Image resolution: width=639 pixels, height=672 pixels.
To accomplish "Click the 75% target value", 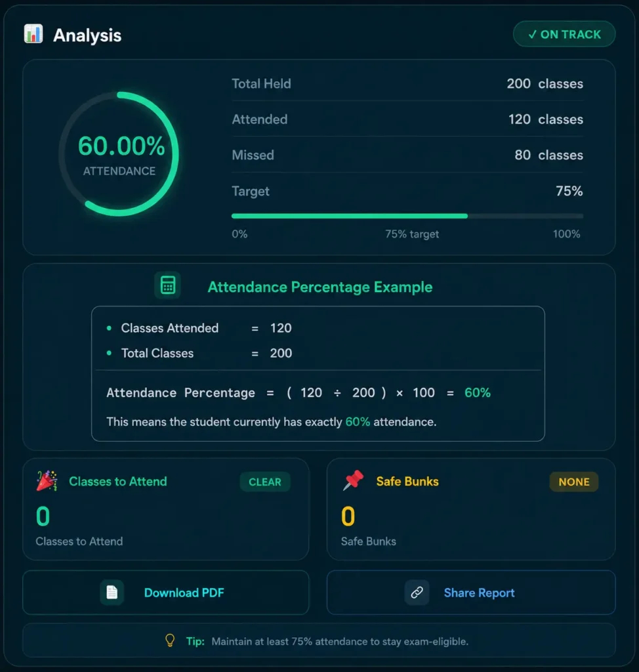I will tap(569, 191).
